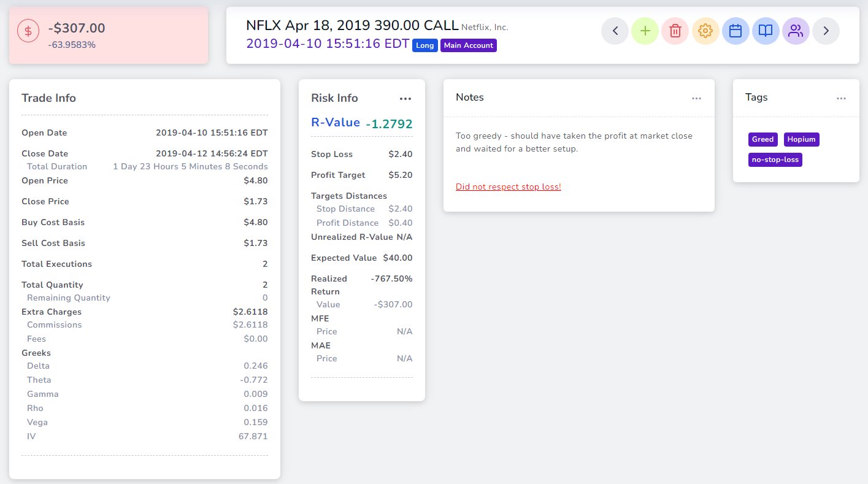
Task: Delete trade with red trash icon
Action: 675,30
